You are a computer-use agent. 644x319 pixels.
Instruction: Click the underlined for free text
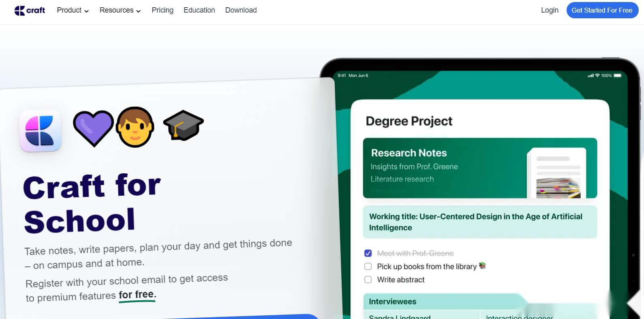tap(137, 295)
